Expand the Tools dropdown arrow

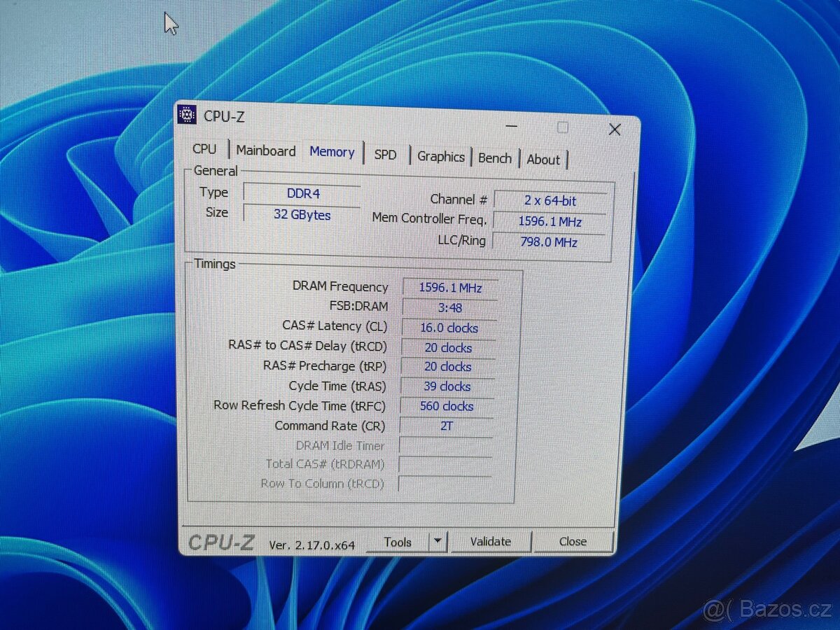[437, 541]
